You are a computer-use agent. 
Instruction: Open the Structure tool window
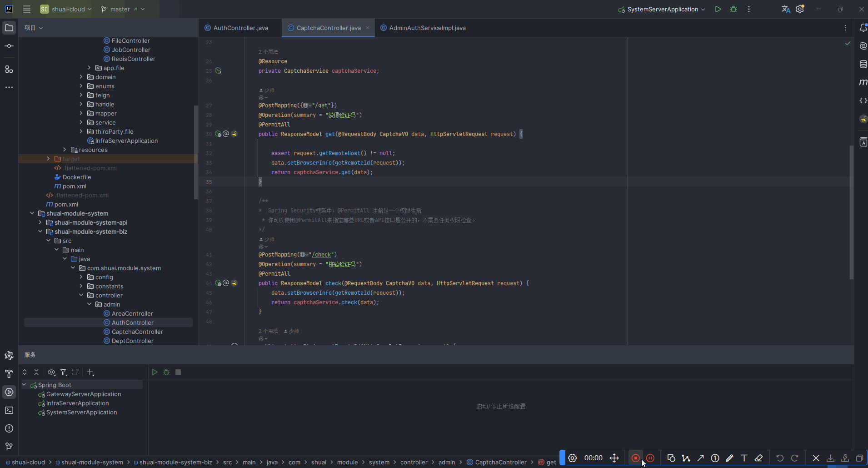pos(9,69)
